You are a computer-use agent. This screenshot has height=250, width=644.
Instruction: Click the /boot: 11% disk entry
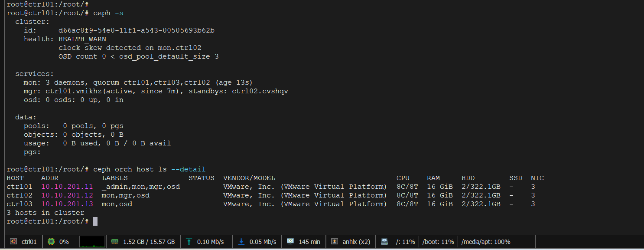pyautogui.click(x=438, y=242)
